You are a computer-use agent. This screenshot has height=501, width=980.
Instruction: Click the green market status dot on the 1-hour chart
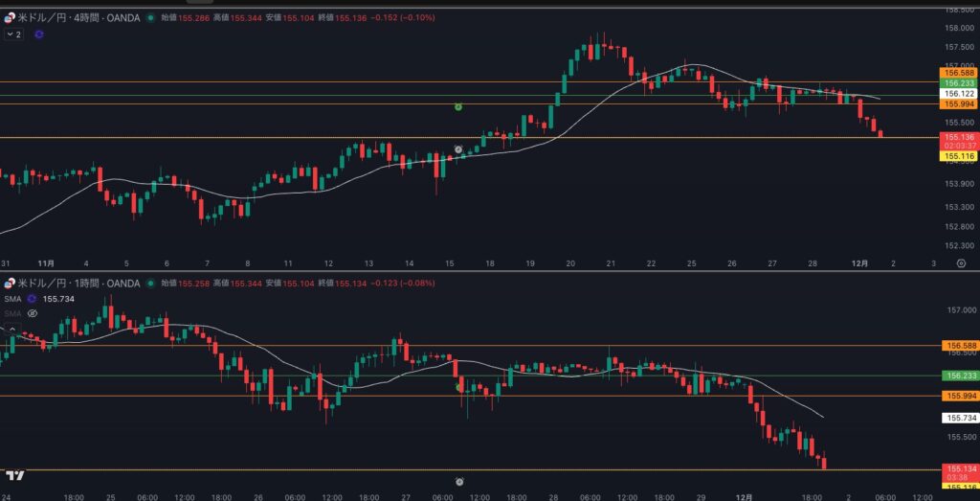150,284
